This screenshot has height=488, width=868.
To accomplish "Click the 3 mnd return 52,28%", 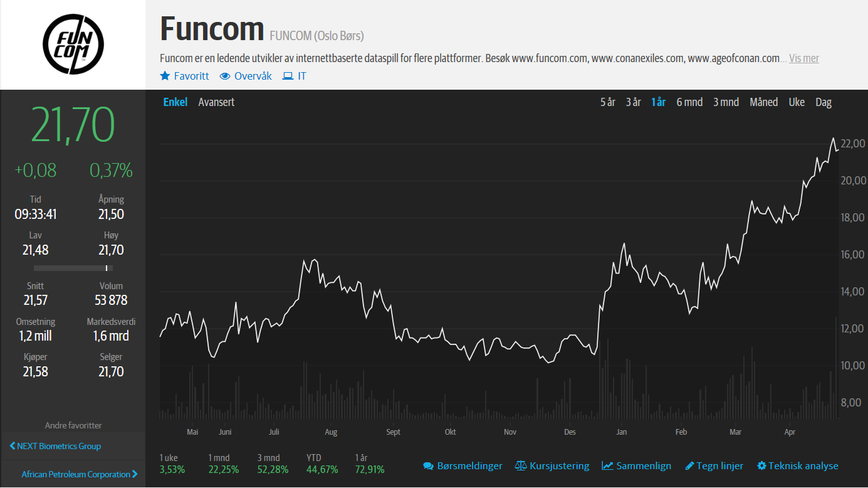I will click(273, 469).
